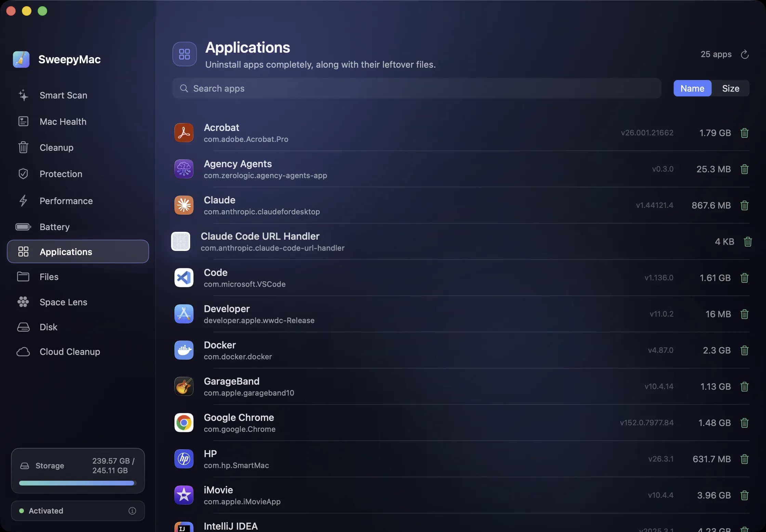Click the Google Chrome app icon
This screenshot has width=766, height=532.
(184, 423)
